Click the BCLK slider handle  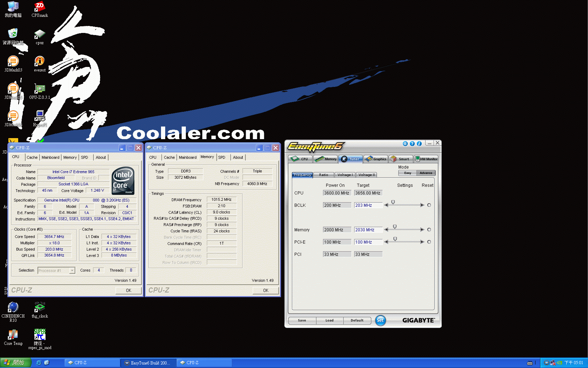click(393, 202)
